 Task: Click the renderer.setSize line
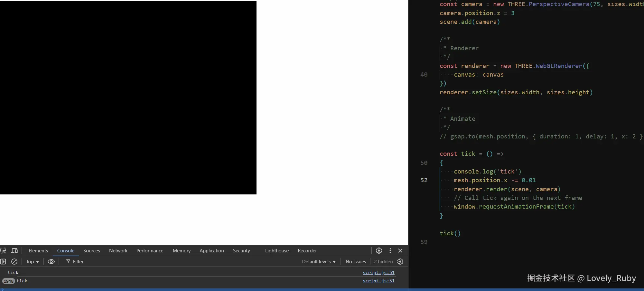[516, 92]
